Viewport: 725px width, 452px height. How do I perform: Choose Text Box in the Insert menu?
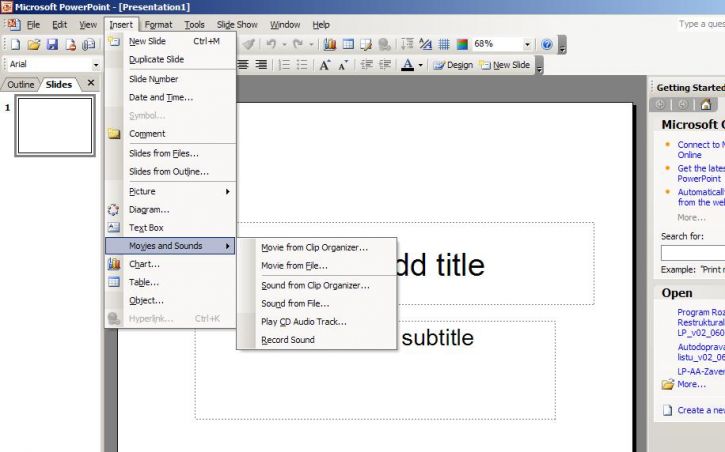(170, 228)
